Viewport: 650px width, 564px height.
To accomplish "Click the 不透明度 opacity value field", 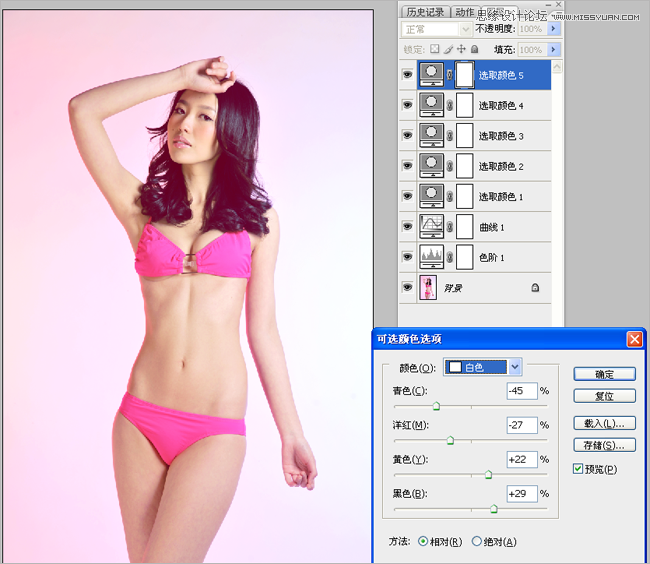I will [532, 29].
